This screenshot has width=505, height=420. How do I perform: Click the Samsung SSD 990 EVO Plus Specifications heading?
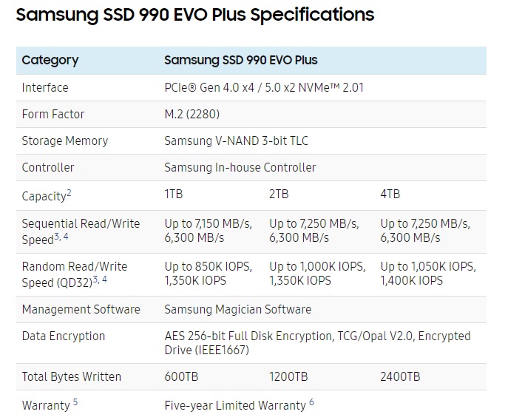click(195, 15)
